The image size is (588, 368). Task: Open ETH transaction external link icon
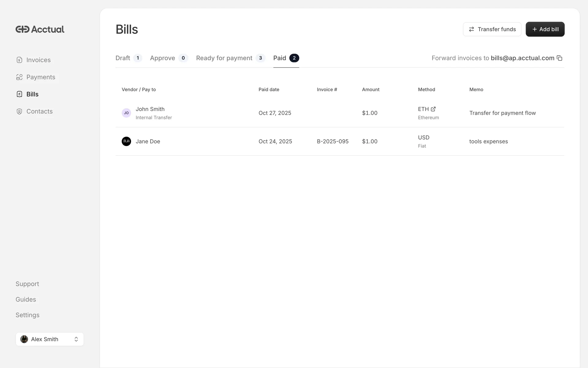click(x=433, y=109)
